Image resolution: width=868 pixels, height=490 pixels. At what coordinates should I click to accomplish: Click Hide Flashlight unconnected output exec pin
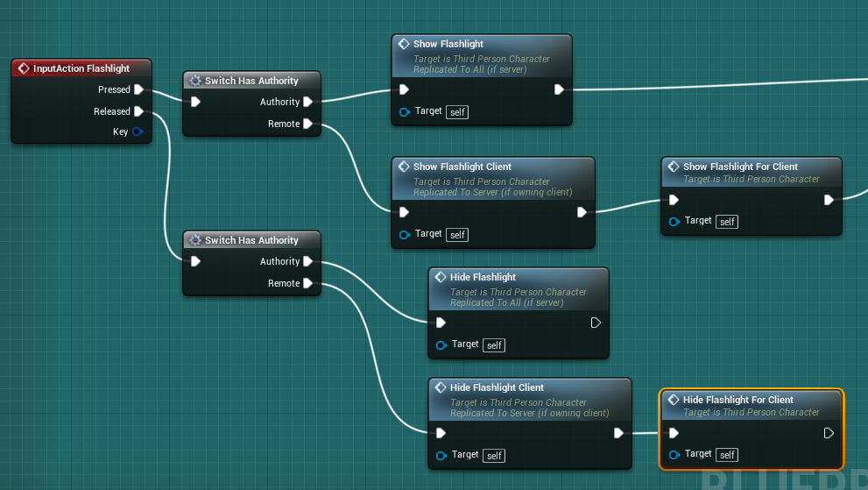596,323
